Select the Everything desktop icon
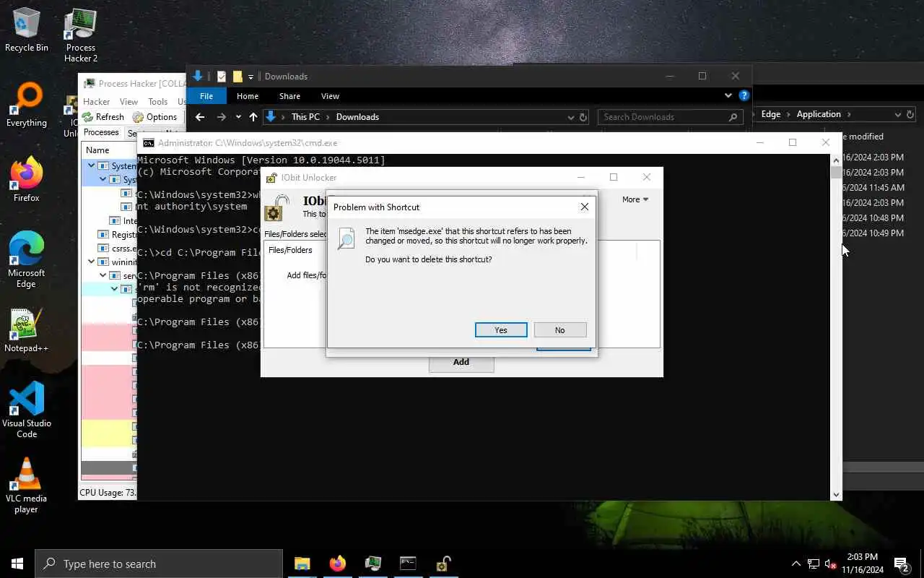The width and height of the screenshot is (924, 578). point(27,105)
